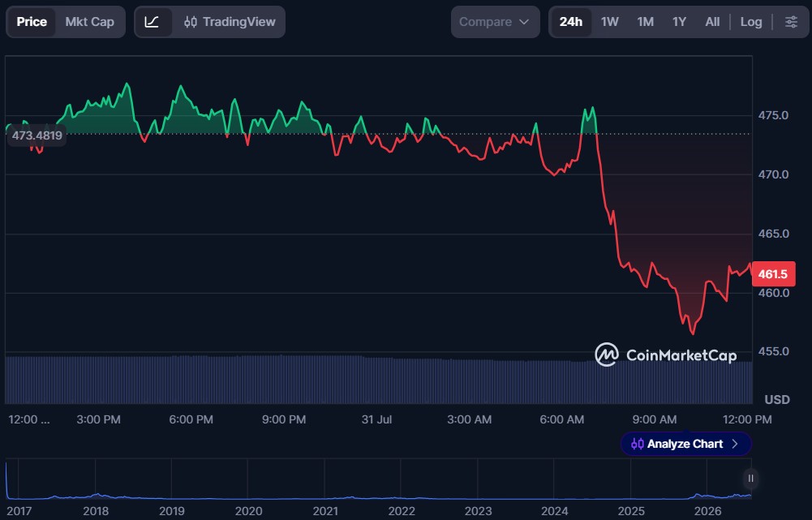Click the 3:00 PM time label
The width and height of the screenshot is (812, 520).
98,419
